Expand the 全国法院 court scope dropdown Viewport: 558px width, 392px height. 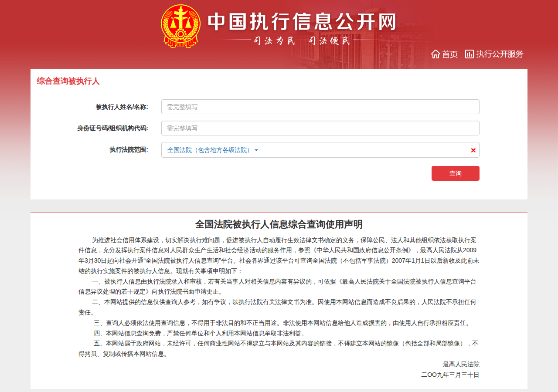(x=213, y=150)
